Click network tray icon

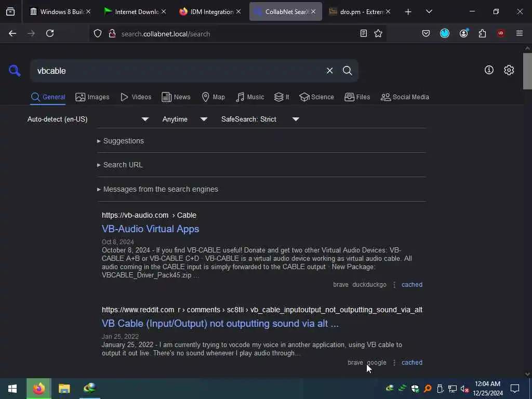(453, 389)
